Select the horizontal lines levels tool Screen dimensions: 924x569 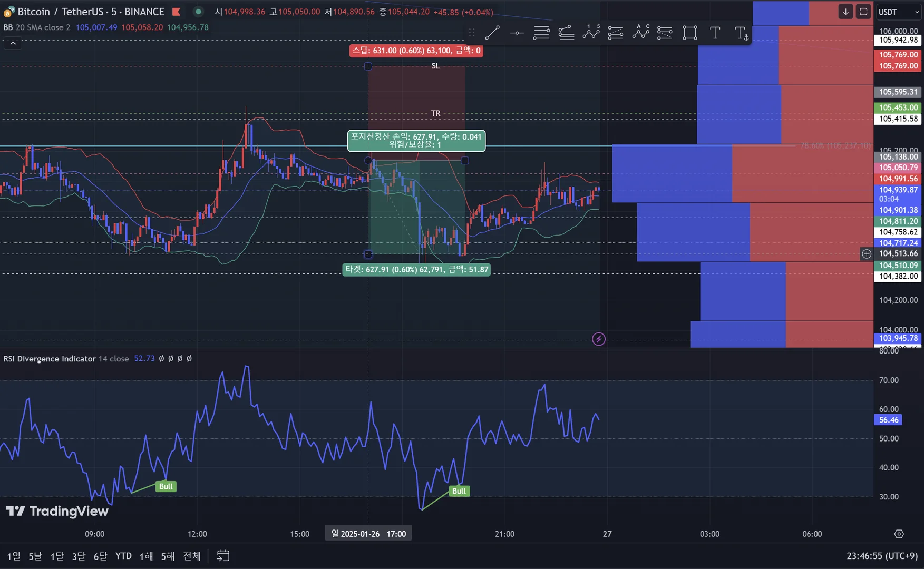[541, 33]
